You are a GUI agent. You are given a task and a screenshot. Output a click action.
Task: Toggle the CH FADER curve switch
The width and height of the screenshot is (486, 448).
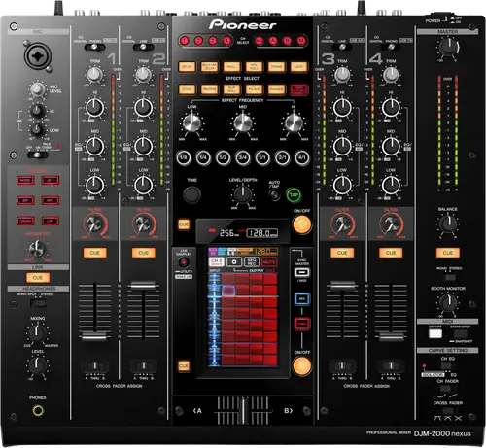click(447, 389)
